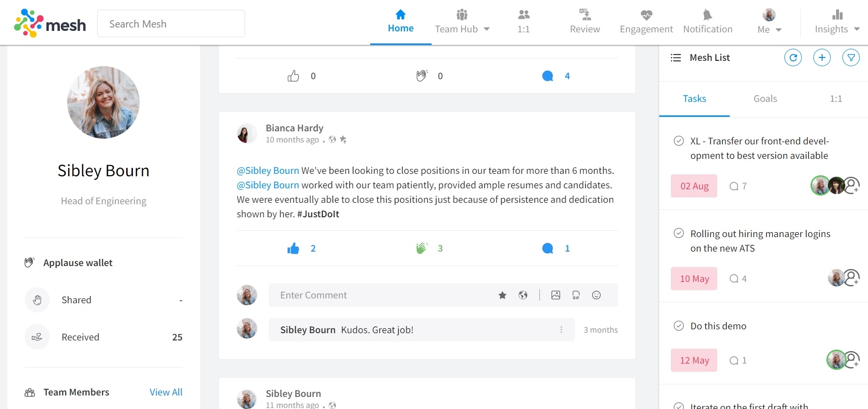Click the GIF icon in comment box
868x409 pixels.
(x=576, y=295)
